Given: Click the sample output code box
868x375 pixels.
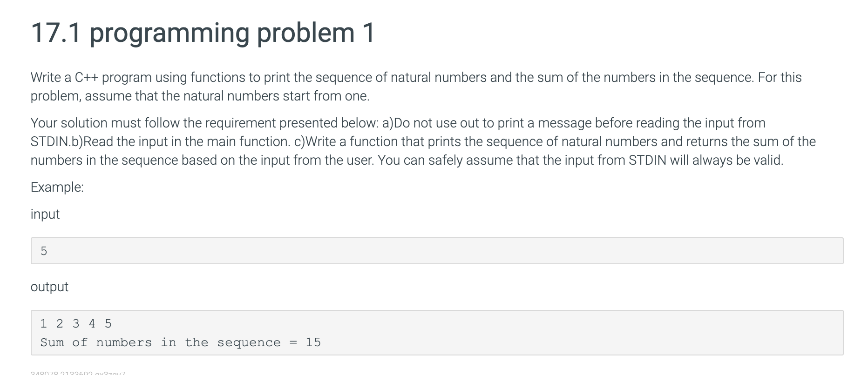Looking at the screenshot, I should tap(437, 333).
